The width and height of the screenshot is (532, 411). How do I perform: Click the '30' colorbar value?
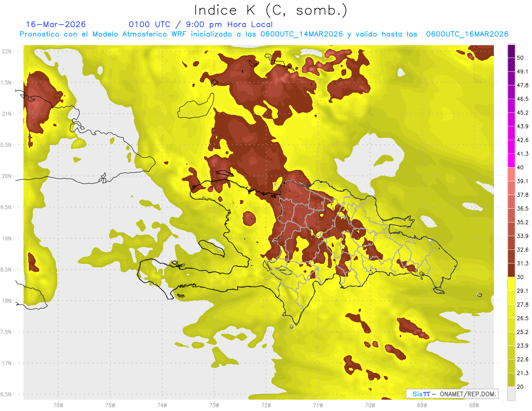pos(520,277)
